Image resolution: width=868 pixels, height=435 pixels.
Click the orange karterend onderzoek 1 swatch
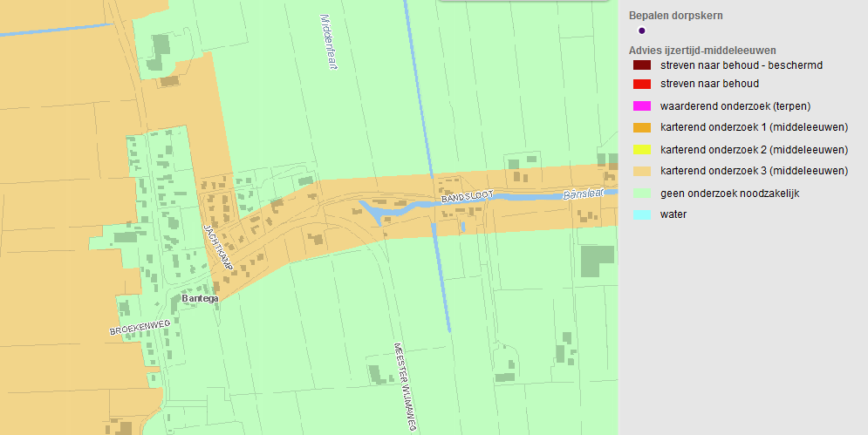[641, 127]
